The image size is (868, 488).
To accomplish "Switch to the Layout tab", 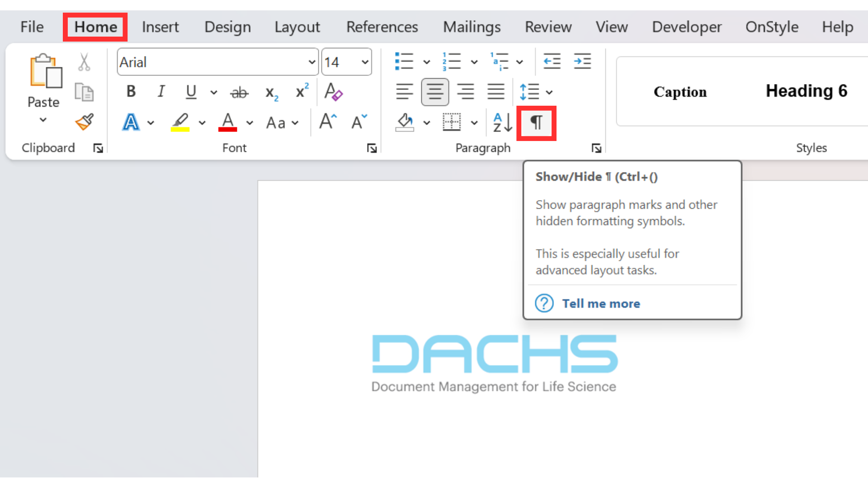I will 297,27.
